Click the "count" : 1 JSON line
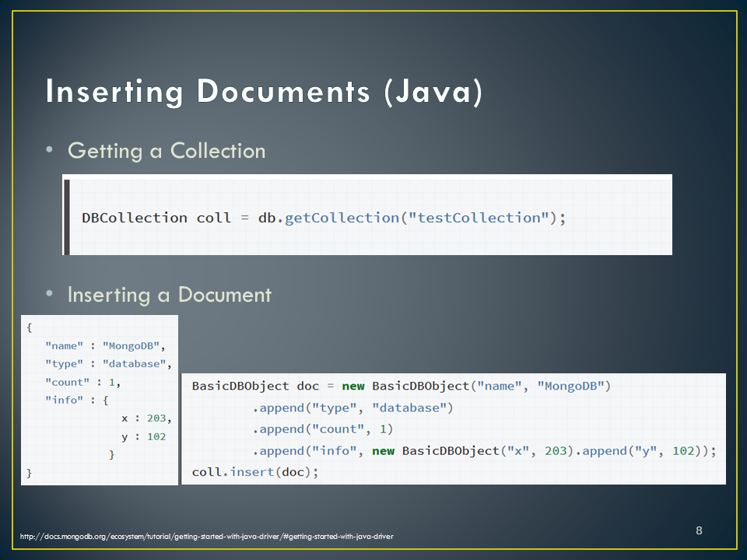 pos(82,383)
